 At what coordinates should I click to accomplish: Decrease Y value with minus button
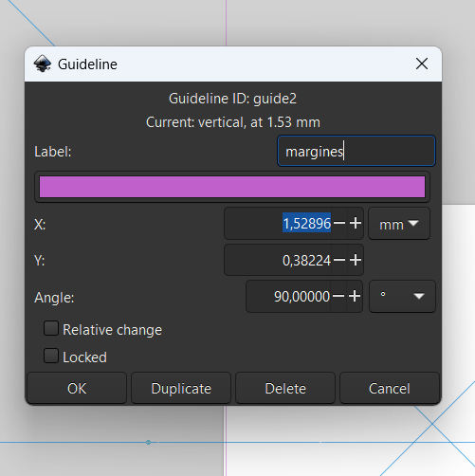tap(339, 260)
